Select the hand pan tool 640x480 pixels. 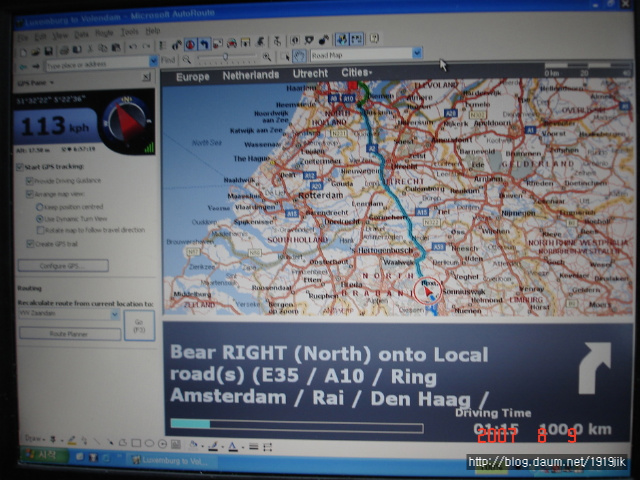tap(299, 56)
